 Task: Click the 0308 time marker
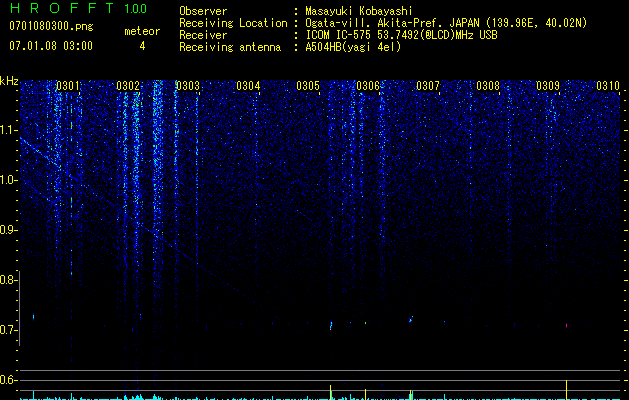(x=488, y=86)
